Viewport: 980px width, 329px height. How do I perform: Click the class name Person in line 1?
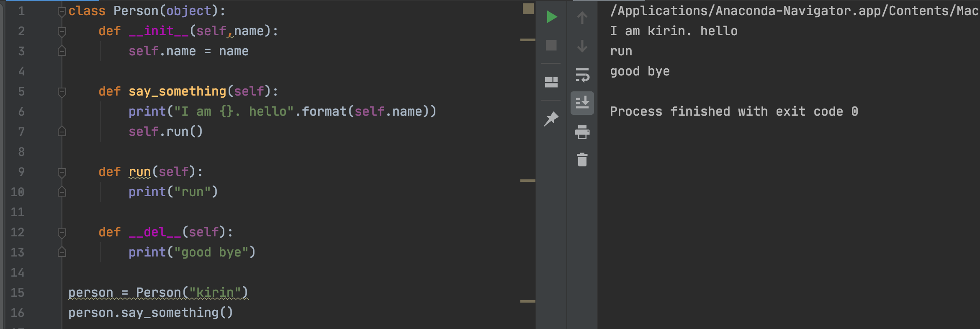click(x=136, y=11)
